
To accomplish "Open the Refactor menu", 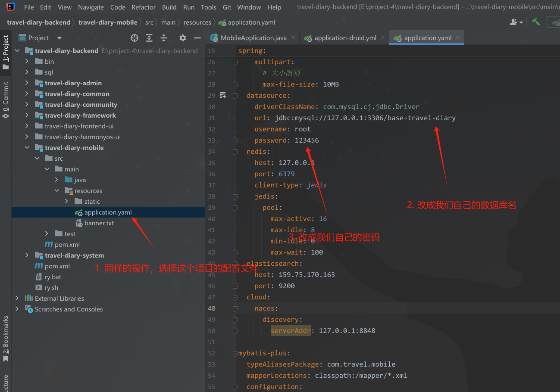I will [x=144, y=7].
